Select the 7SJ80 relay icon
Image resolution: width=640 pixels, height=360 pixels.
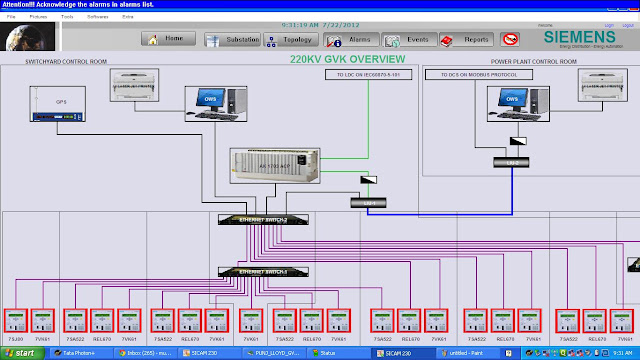tap(16, 321)
